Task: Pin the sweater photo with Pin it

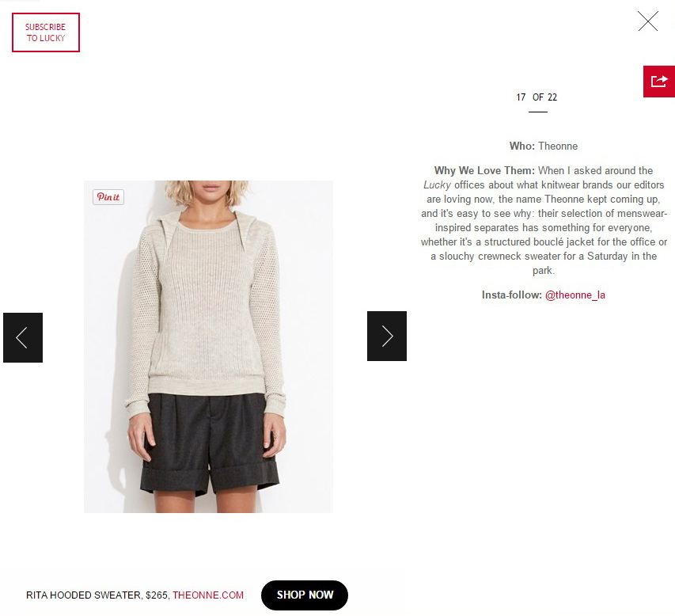Action: click(x=108, y=197)
